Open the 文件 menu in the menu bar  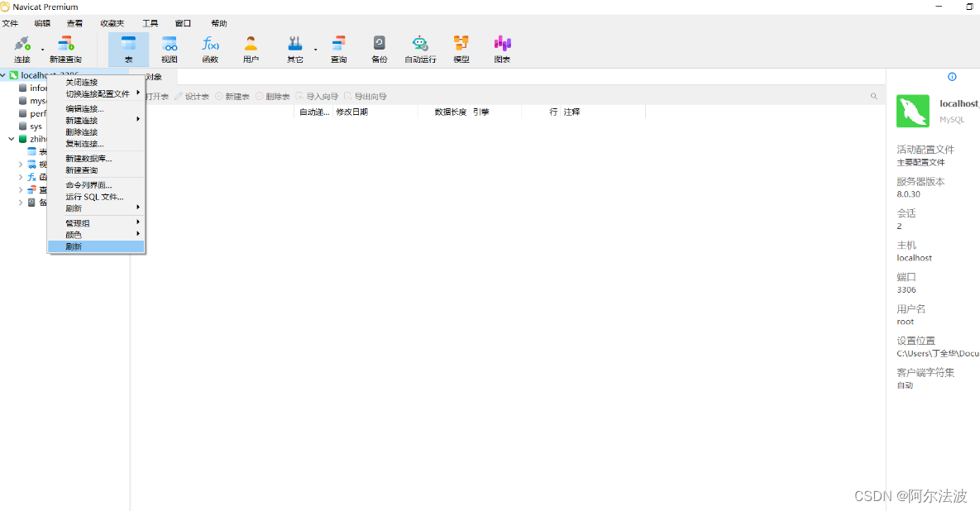pos(10,23)
